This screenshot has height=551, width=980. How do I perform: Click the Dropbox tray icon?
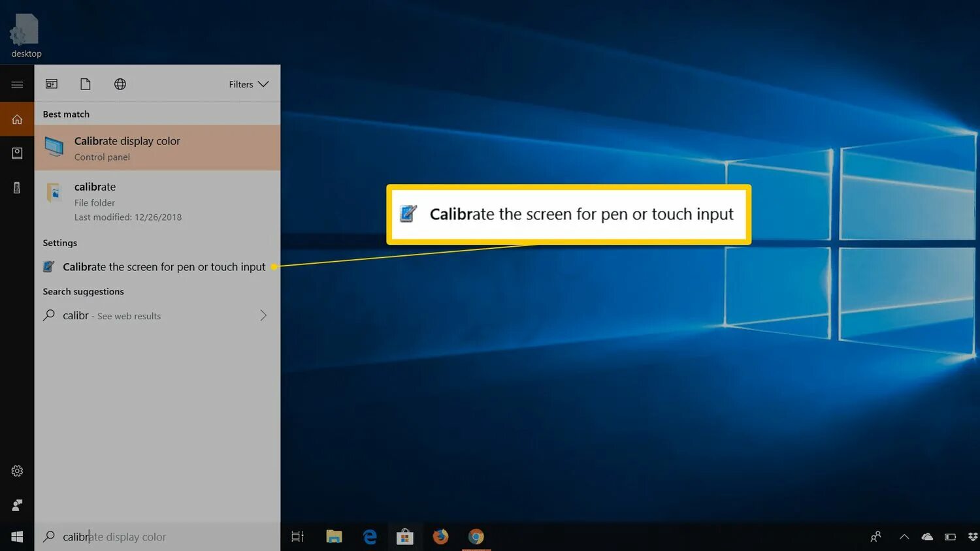(x=973, y=537)
